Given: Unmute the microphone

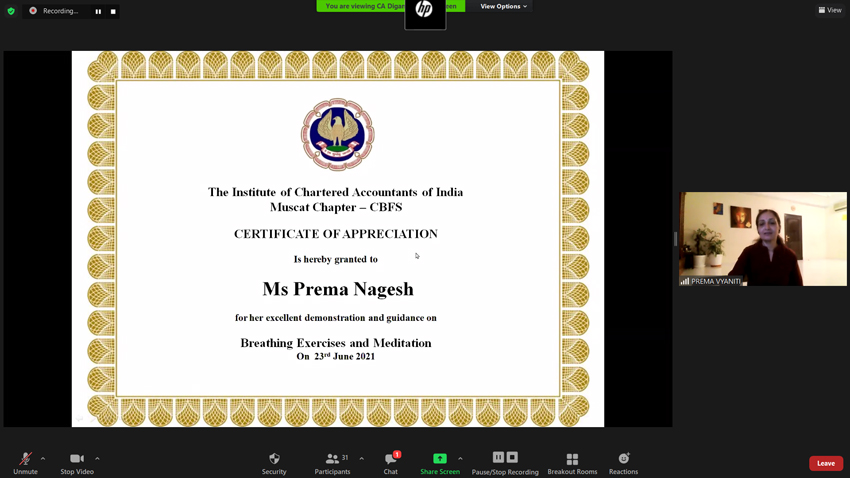Looking at the screenshot, I should pyautogui.click(x=25, y=463).
